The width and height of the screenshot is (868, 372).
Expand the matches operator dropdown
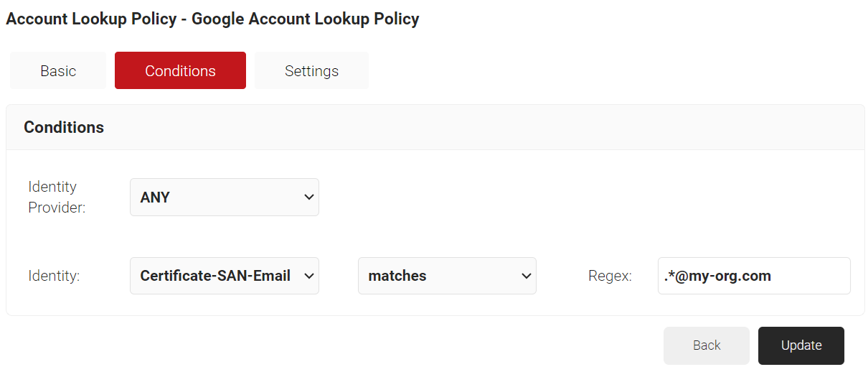point(446,276)
